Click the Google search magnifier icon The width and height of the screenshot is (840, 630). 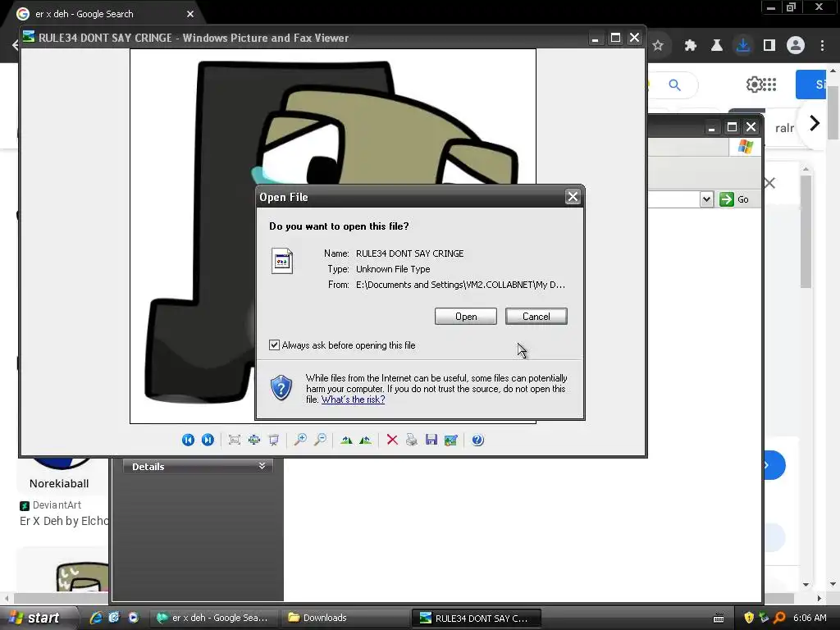click(674, 84)
